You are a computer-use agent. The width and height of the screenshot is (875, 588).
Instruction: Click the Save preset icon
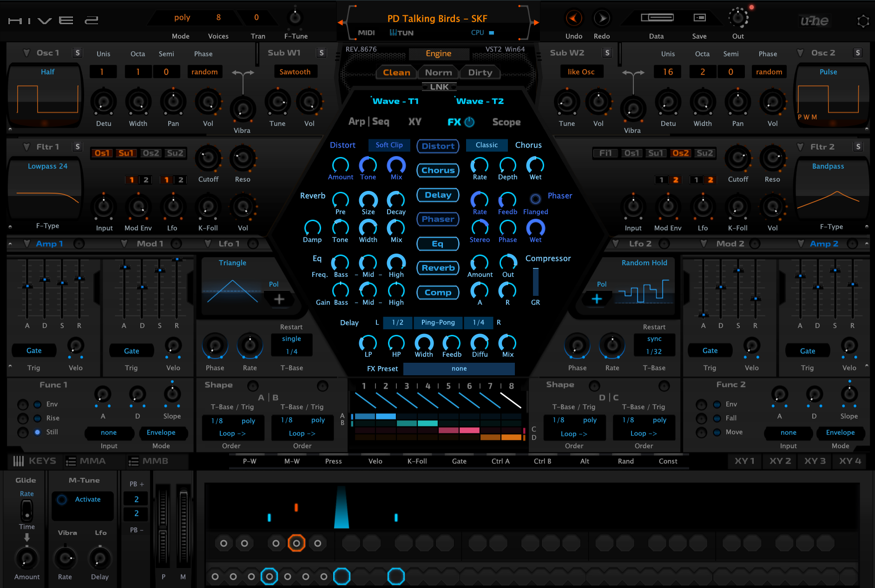coord(699,18)
